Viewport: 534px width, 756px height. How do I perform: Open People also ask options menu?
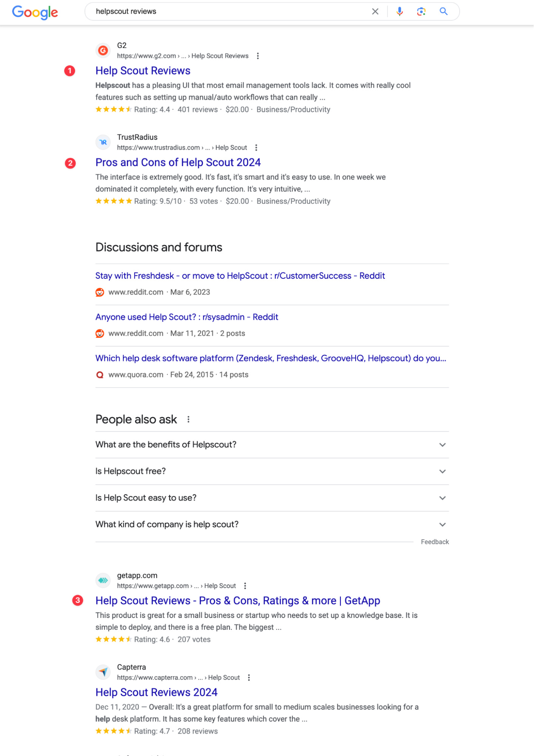(188, 419)
